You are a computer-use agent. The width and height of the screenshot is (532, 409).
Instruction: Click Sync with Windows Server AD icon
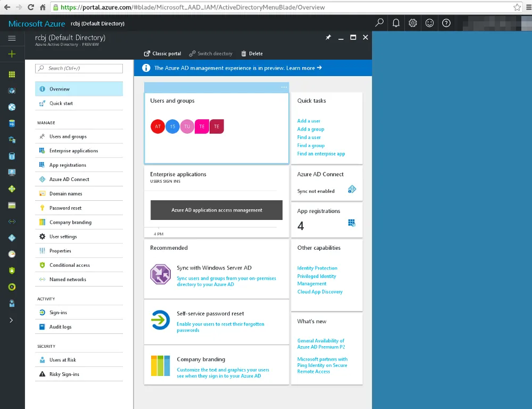point(161,274)
